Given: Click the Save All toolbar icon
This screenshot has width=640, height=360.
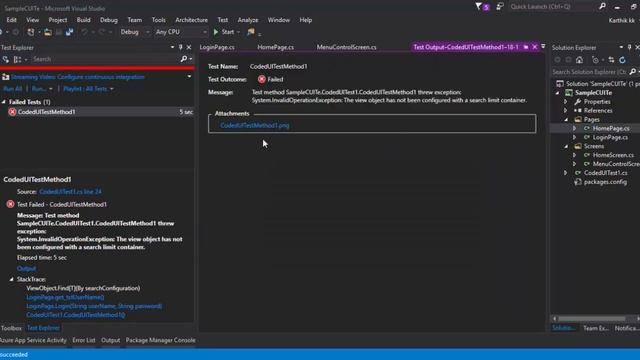Looking at the screenshot, I should [69, 32].
